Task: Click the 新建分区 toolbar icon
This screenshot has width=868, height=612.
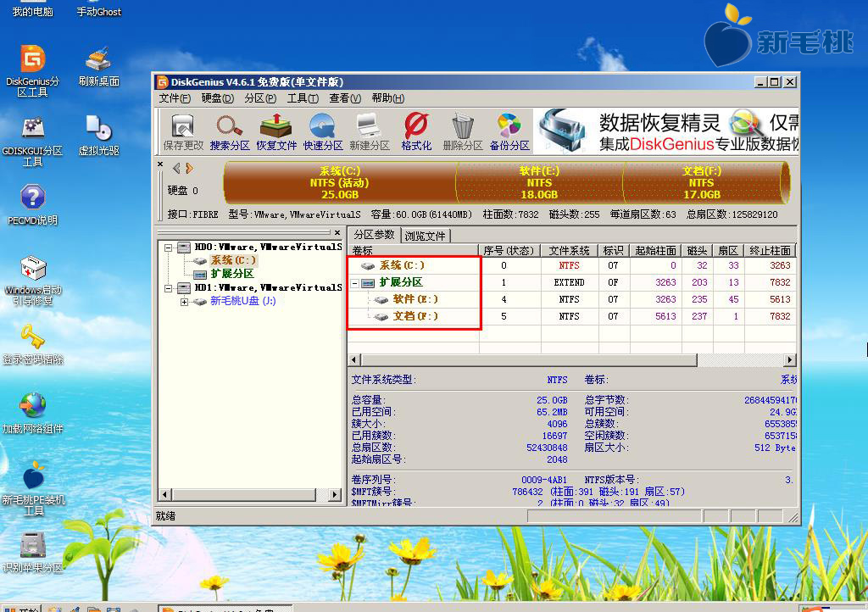Action: click(x=369, y=132)
